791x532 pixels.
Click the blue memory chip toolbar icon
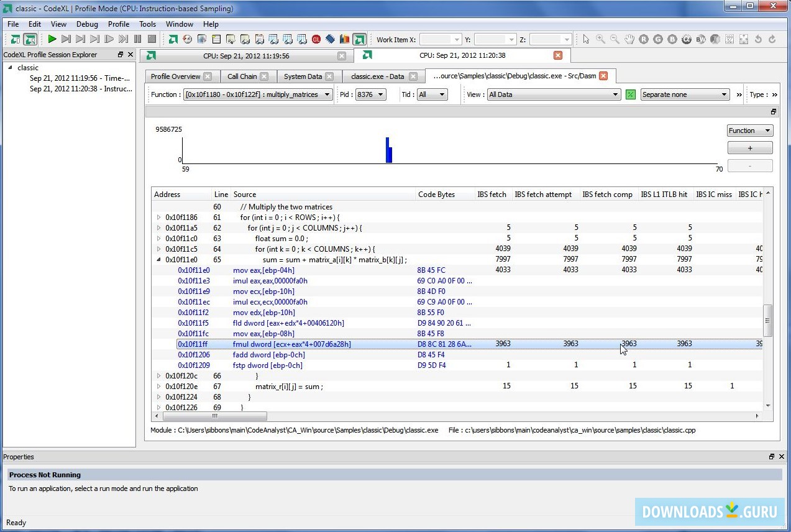[330, 39]
